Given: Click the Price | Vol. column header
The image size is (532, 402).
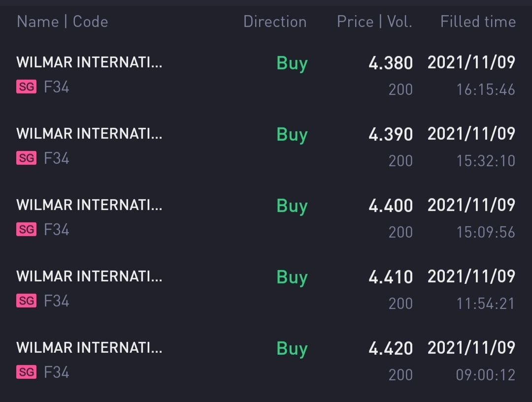Looking at the screenshot, I should pos(374,22).
